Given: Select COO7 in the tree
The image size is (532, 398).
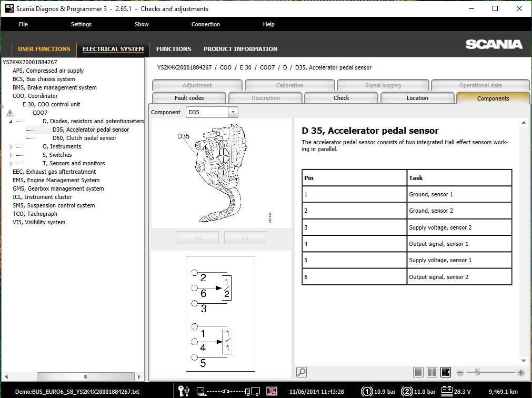Looking at the screenshot, I should click(x=40, y=113).
